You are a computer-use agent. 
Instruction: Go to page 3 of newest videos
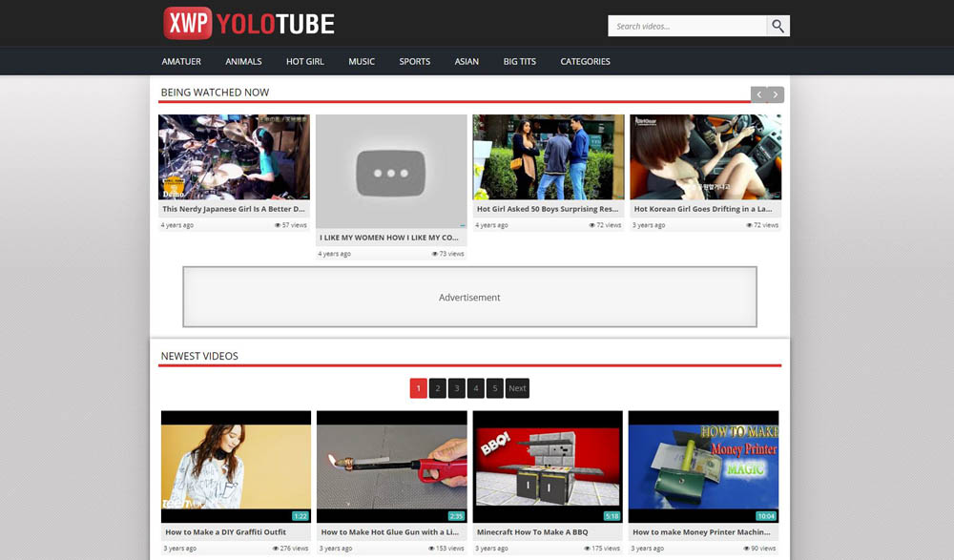click(x=457, y=388)
